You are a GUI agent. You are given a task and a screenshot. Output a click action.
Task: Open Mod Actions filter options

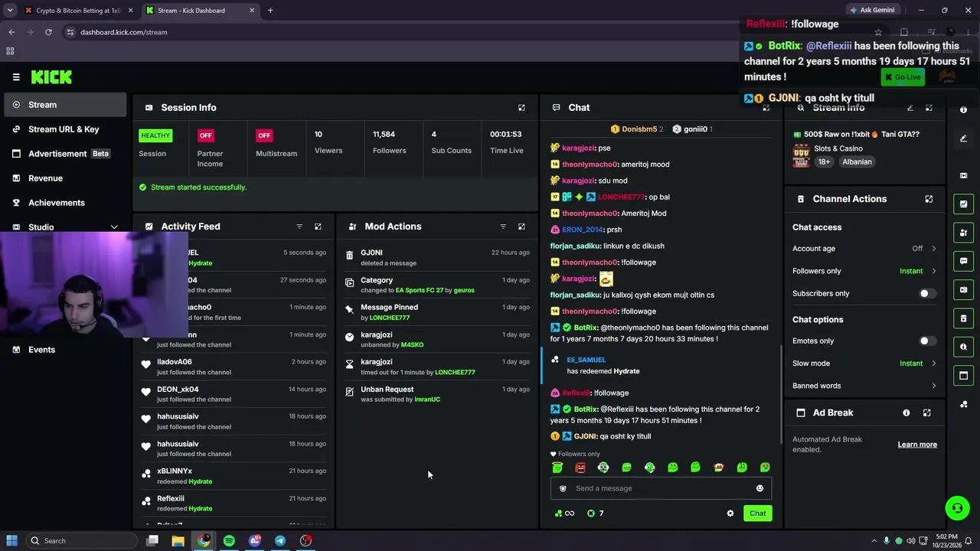tap(503, 227)
